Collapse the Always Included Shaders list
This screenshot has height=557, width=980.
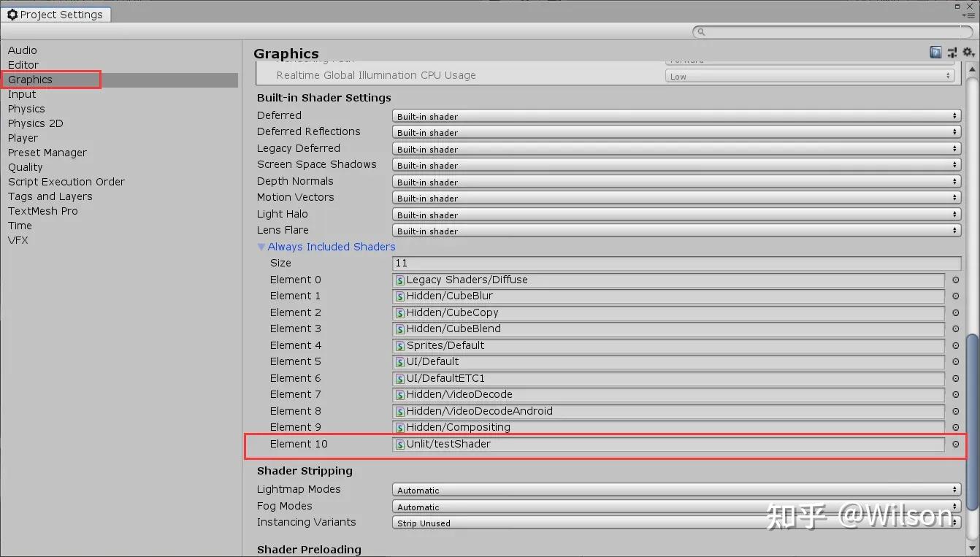coord(261,247)
